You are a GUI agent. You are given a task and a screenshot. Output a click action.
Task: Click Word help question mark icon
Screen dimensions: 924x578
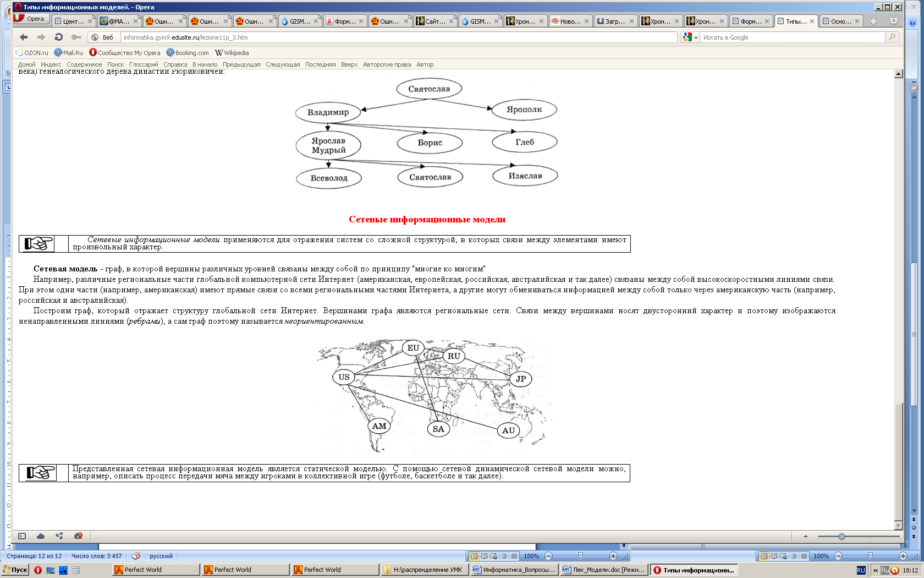pyautogui.click(x=912, y=23)
